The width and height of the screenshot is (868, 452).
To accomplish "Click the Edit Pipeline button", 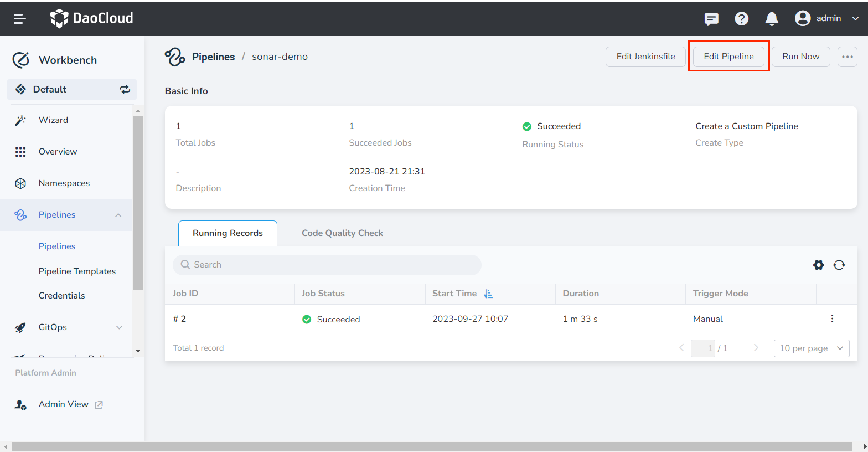I will tap(728, 56).
